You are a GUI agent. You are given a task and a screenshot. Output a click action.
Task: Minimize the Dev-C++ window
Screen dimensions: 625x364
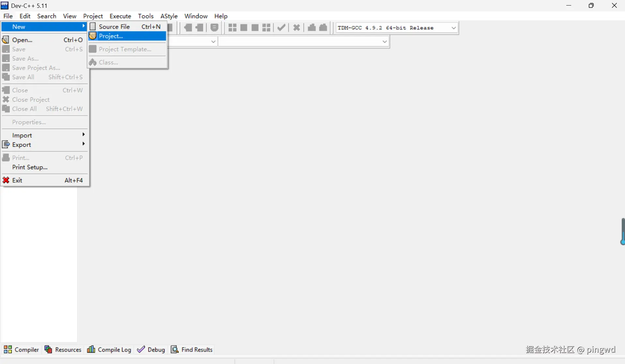click(569, 6)
